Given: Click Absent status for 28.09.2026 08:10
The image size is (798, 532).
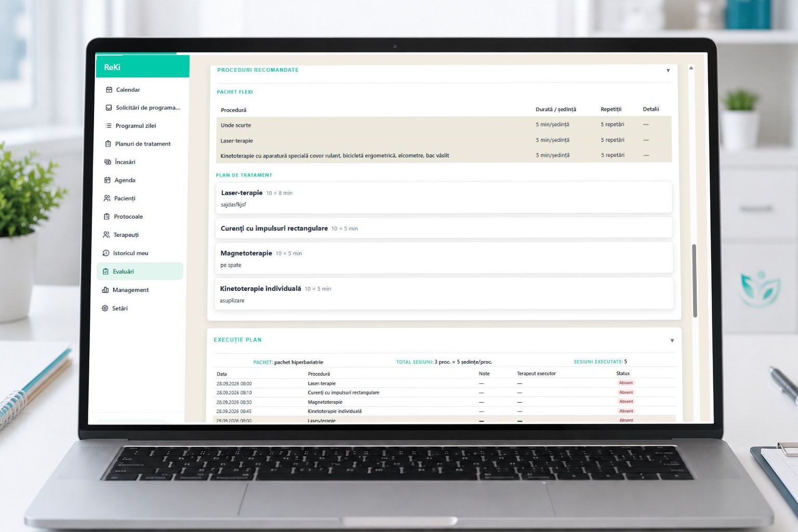Looking at the screenshot, I should click(x=626, y=392).
